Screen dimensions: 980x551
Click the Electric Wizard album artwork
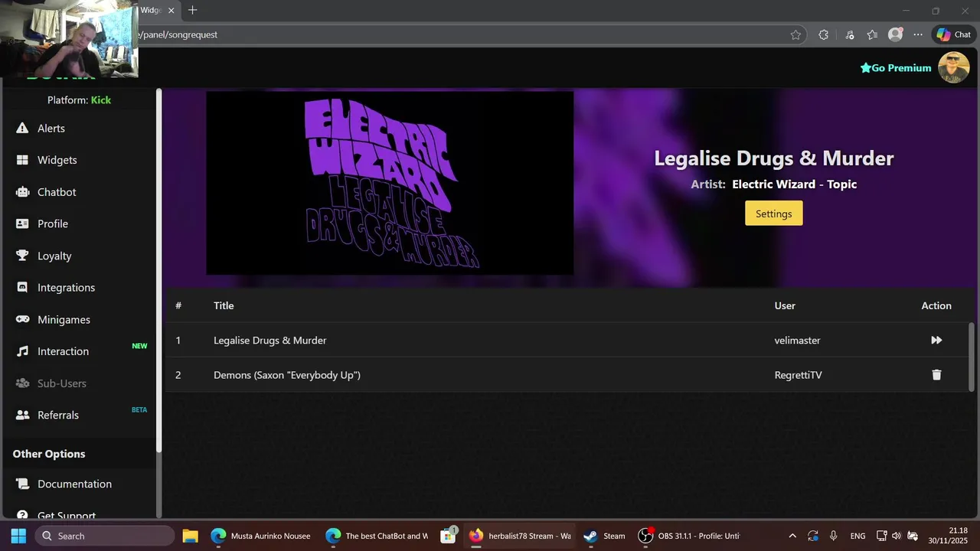(390, 183)
